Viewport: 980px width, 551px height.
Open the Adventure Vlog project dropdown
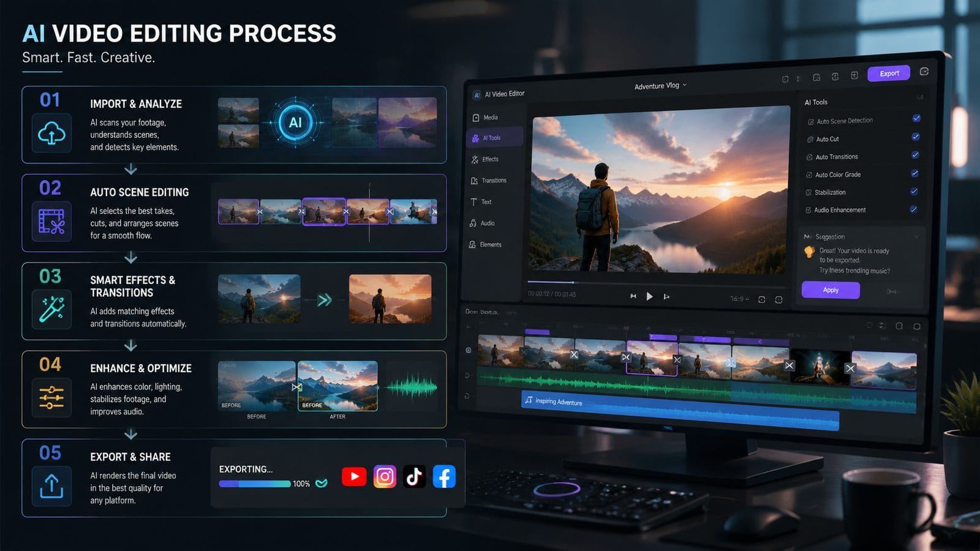point(660,86)
